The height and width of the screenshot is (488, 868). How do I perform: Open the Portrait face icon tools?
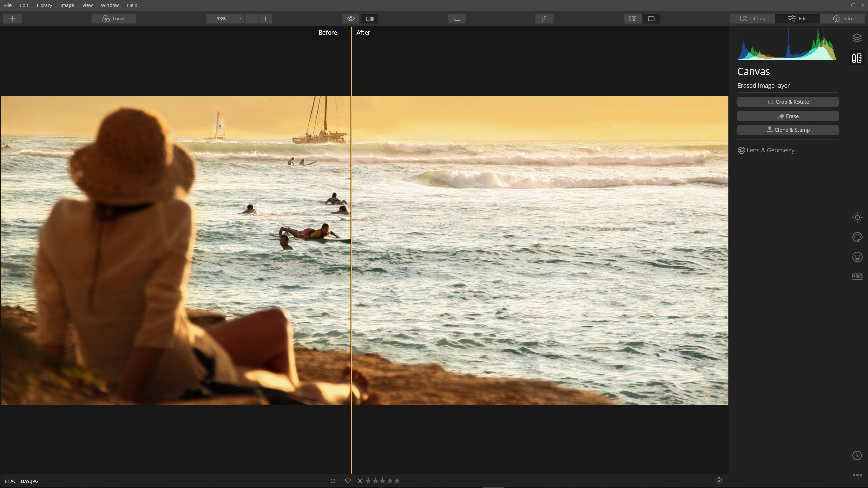857,257
